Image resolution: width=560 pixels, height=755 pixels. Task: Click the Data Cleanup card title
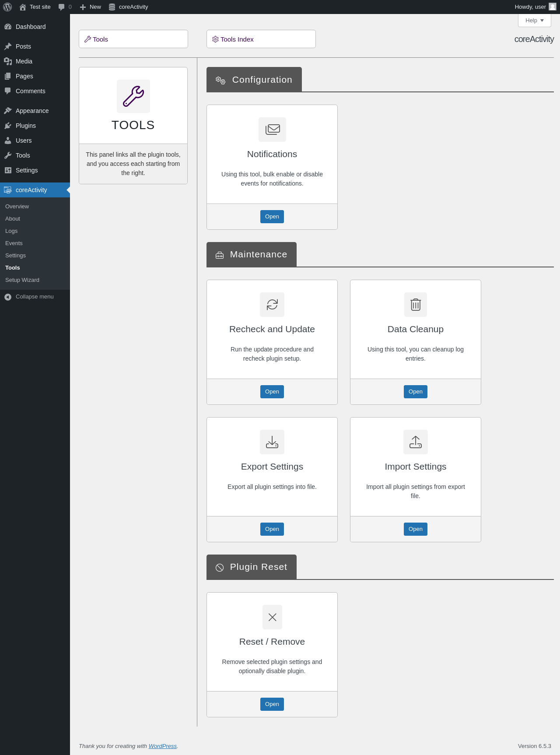(416, 329)
